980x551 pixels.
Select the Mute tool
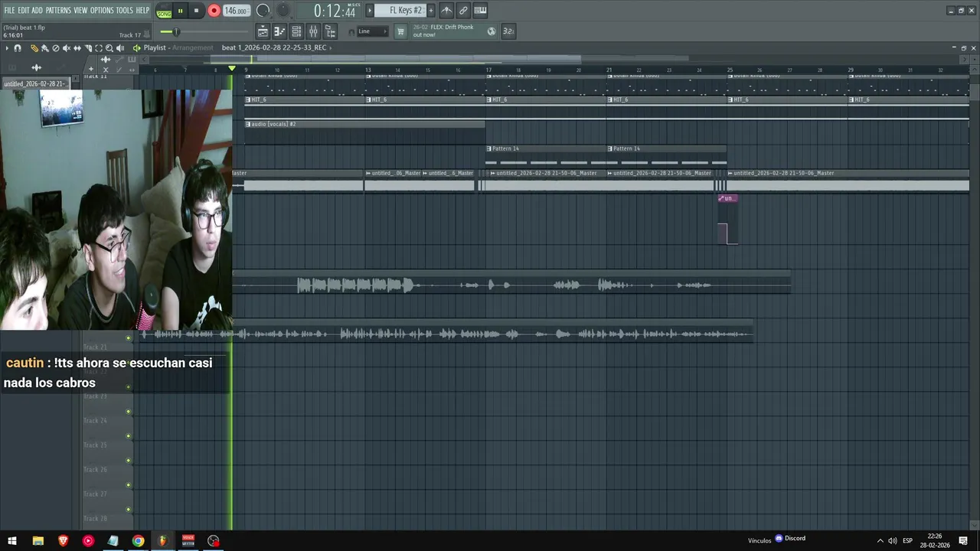[66, 48]
